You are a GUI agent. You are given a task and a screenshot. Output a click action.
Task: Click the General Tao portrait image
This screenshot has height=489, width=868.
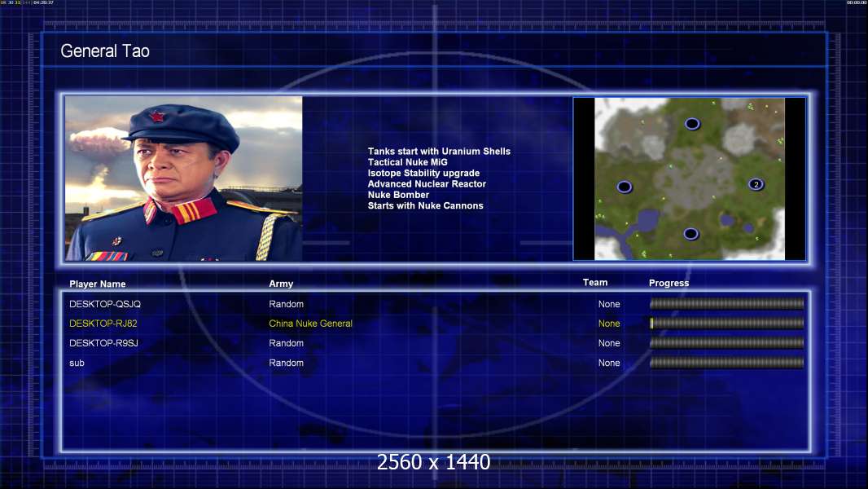[184, 178]
